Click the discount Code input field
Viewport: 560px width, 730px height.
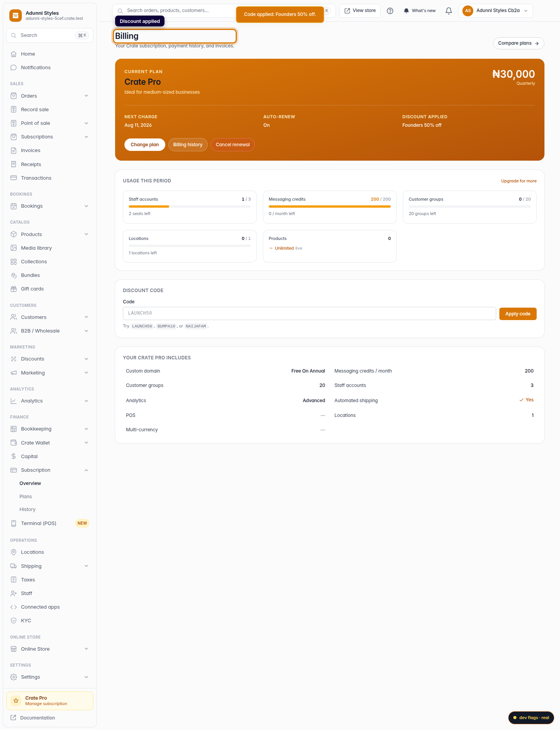pos(309,313)
